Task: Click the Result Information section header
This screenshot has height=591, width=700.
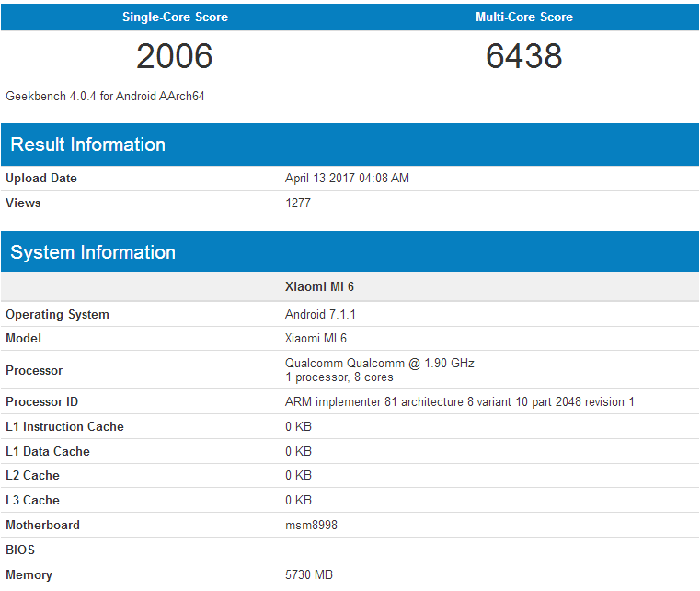Action: pyautogui.click(x=350, y=145)
